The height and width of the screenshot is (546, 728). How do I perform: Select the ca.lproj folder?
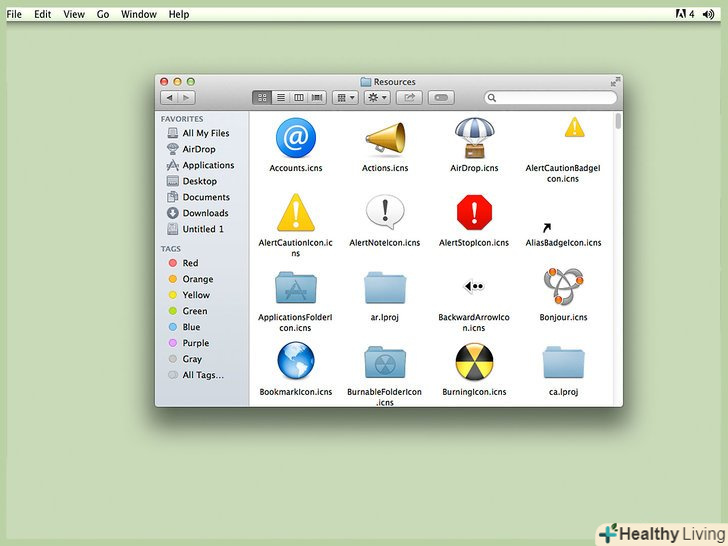[x=563, y=362]
